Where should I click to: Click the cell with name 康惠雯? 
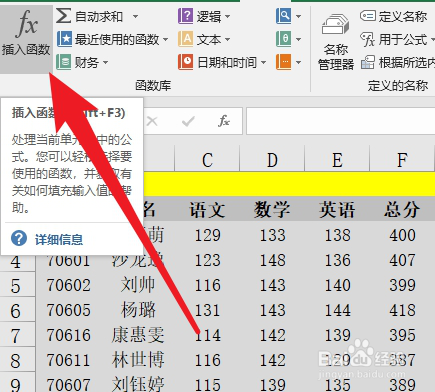coord(138,335)
